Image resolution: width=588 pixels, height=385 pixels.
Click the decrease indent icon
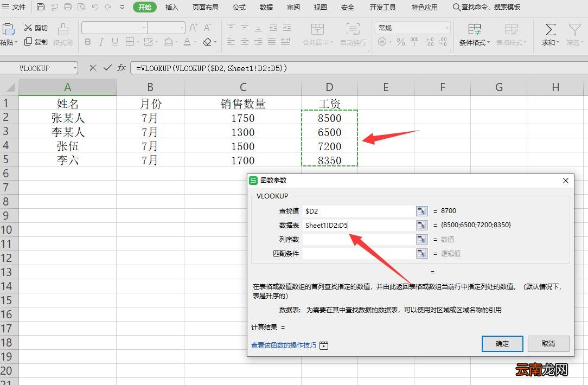coord(273,28)
